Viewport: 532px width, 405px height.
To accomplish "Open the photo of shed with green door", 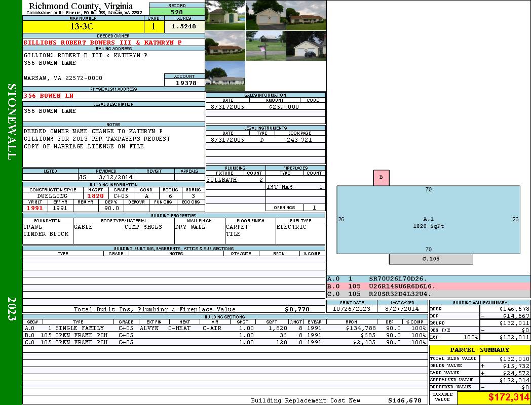I will pyautogui.click(x=225, y=15).
